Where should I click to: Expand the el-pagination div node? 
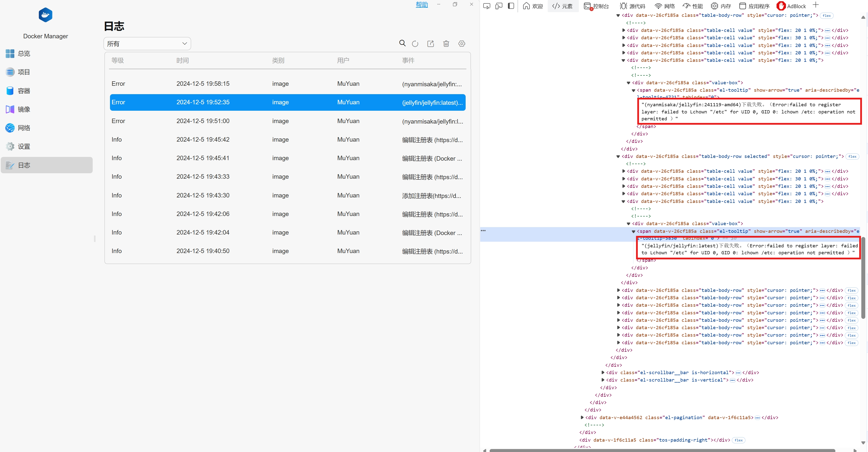tap(582, 418)
